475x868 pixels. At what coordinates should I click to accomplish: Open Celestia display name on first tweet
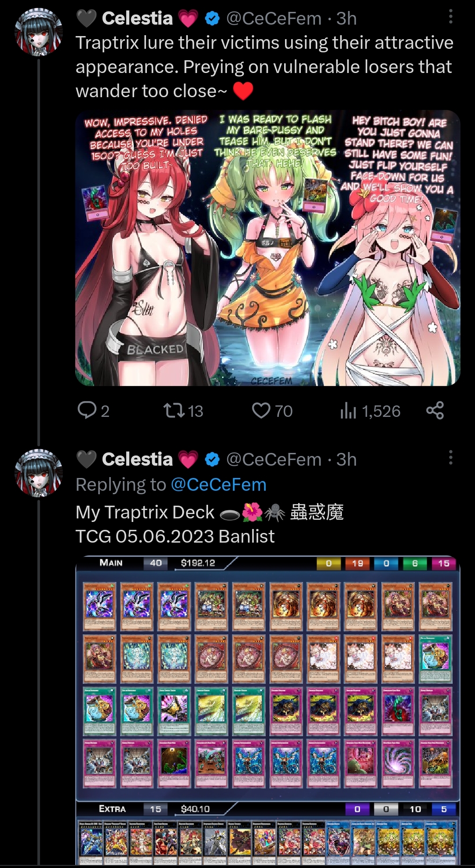(x=138, y=18)
